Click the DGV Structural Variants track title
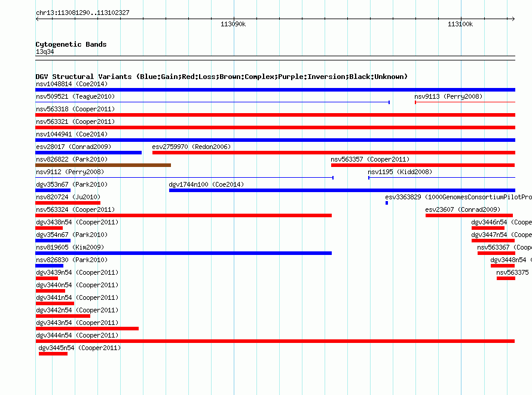This screenshot has width=532, height=395. (x=222, y=77)
